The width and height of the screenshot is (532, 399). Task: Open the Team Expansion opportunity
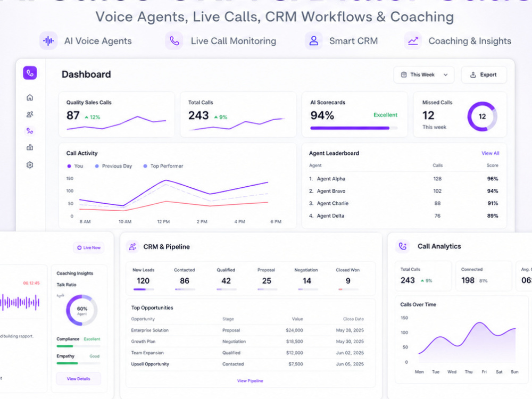[247, 353]
